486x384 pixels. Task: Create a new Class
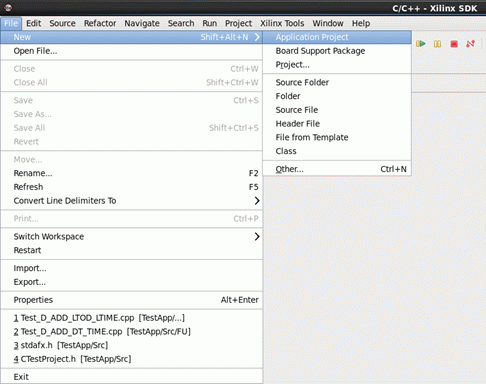(337, 151)
